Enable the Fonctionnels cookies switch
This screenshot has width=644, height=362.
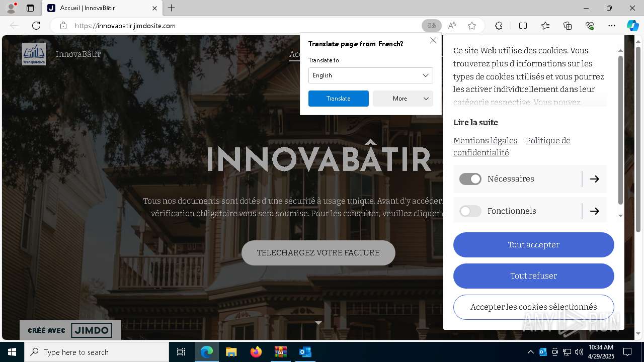pyautogui.click(x=470, y=211)
